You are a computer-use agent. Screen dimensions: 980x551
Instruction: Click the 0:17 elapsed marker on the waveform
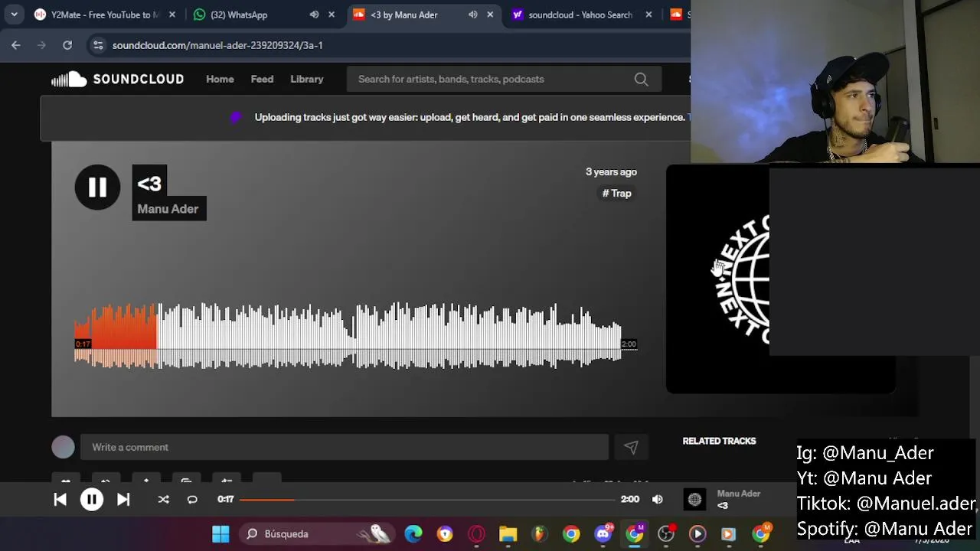pos(83,344)
